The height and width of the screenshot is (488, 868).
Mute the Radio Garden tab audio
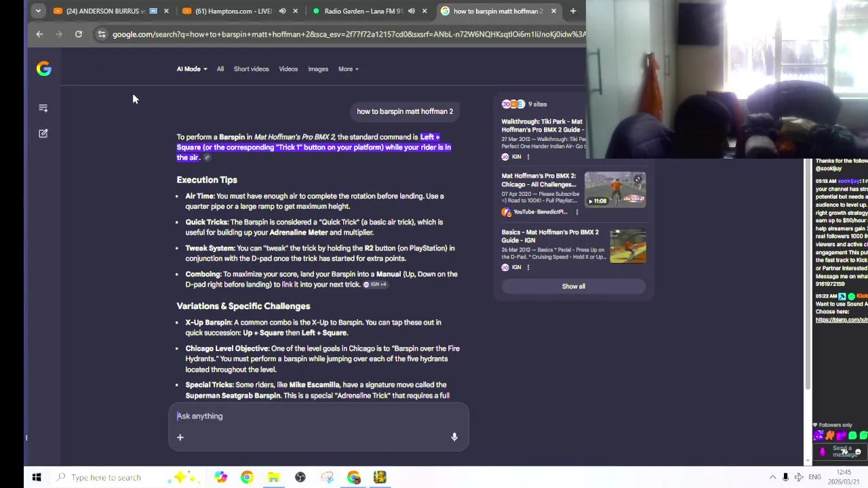[x=412, y=11]
